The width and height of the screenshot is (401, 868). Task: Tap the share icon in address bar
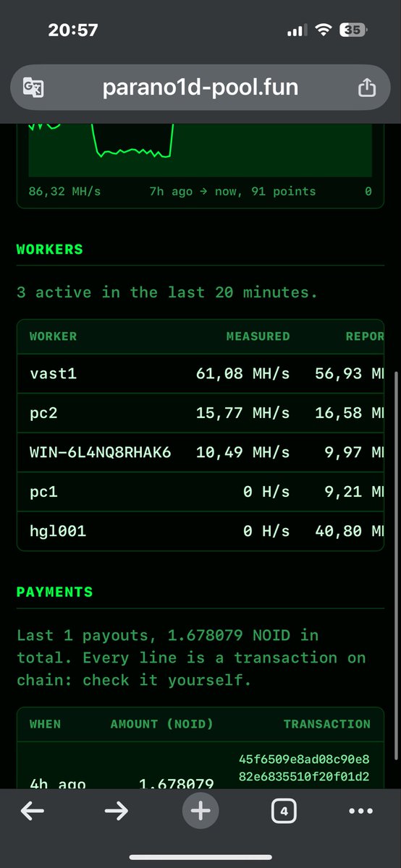[x=367, y=88]
